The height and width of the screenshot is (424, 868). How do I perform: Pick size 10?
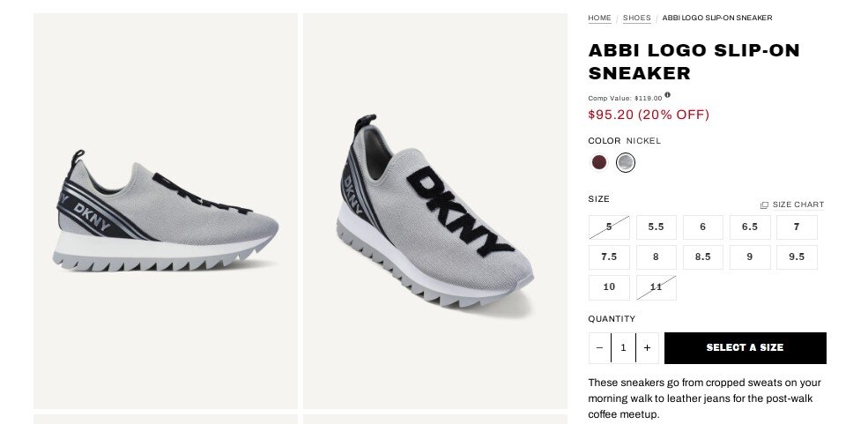[x=609, y=287]
